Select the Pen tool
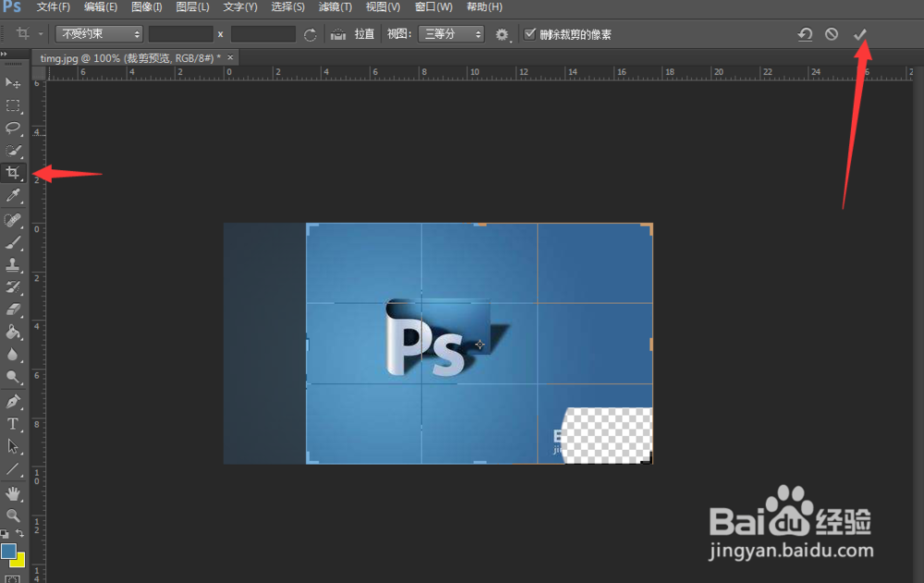Screen dimensions: 924x583 [x=12, y=401]
